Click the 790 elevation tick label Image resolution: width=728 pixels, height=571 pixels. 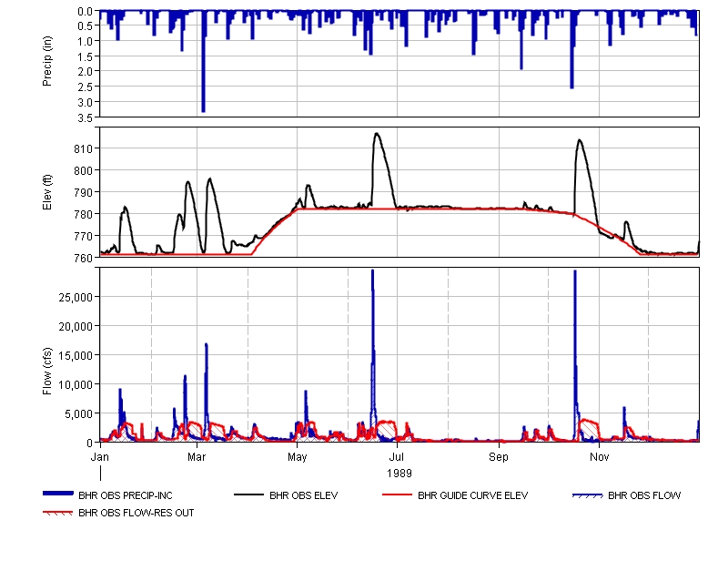coord(84,192)
